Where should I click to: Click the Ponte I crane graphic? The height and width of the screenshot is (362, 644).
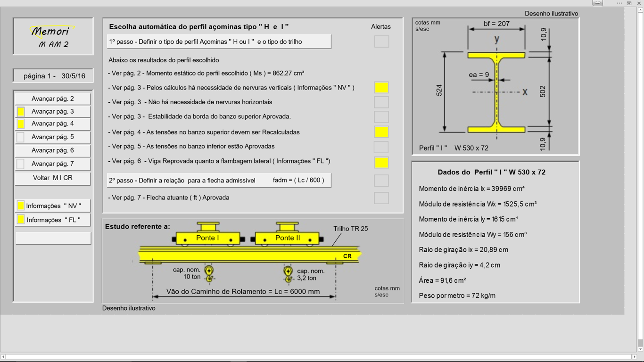[208, 234]
